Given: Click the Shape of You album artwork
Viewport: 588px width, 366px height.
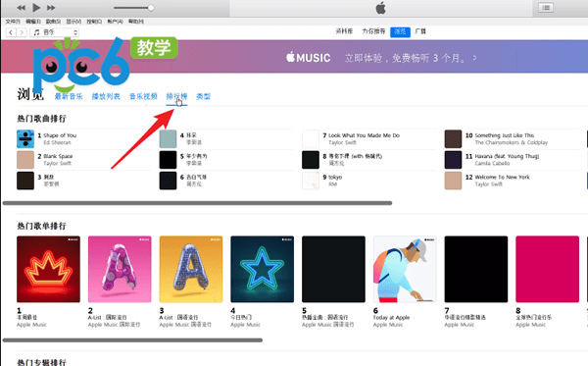Looking at the screenshot, I should pyautogui.click(x=25, y=139).
